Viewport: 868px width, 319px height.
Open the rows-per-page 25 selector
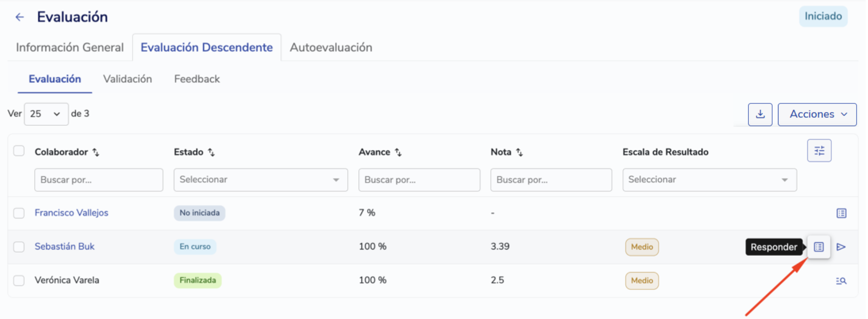[46, 114]
